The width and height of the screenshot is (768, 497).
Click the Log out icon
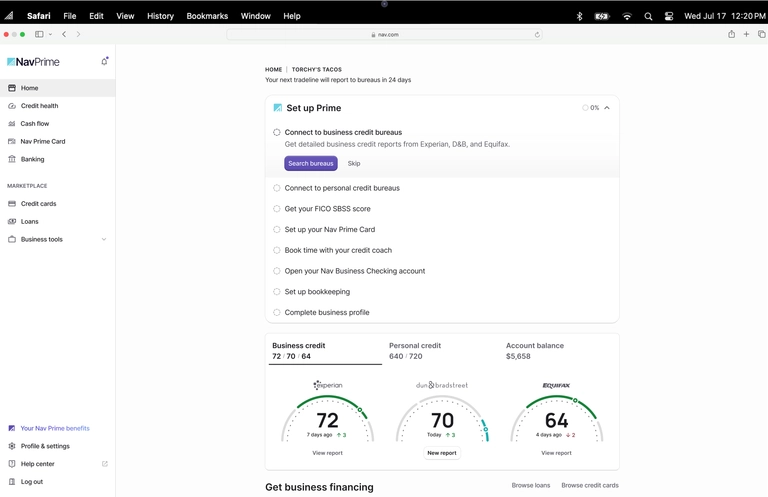coord(12,482)
